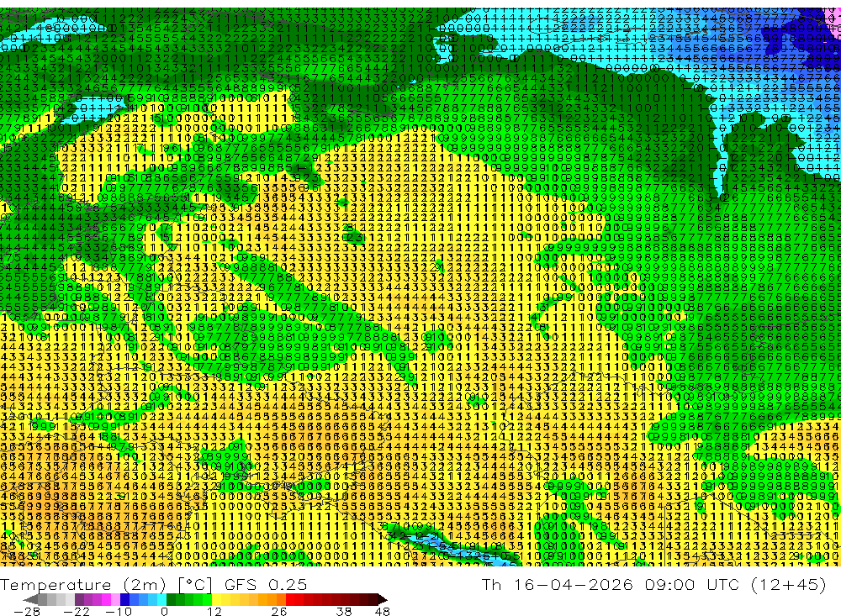Click the gray arrow at legend's cold end
Screen dimensions: 841x616
coord(30,599)
